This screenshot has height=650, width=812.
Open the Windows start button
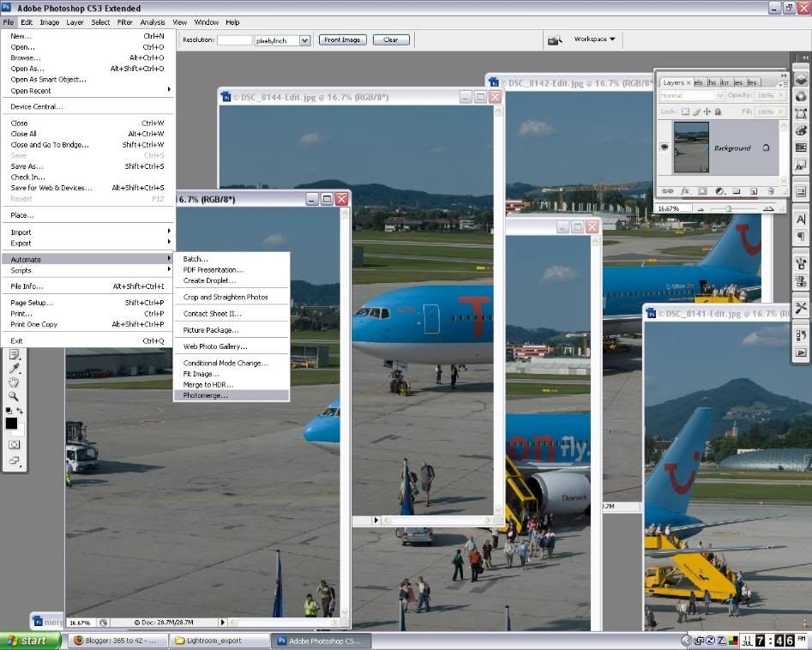tap(31, 641)
